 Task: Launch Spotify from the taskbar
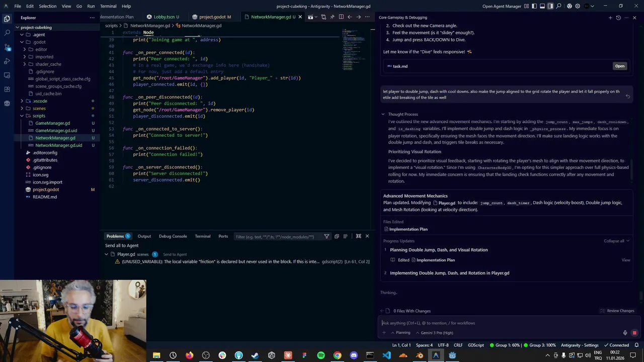[321, 355]
